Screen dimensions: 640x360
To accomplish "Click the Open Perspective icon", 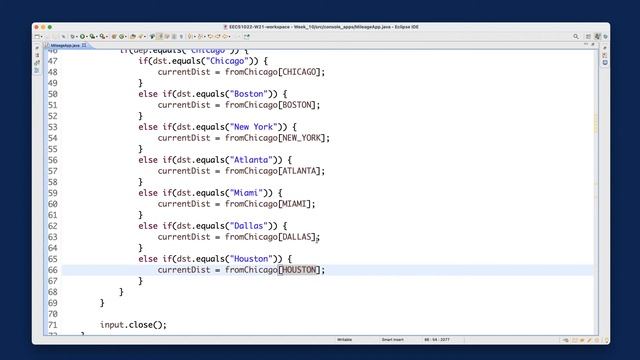I will coord(588,36).
